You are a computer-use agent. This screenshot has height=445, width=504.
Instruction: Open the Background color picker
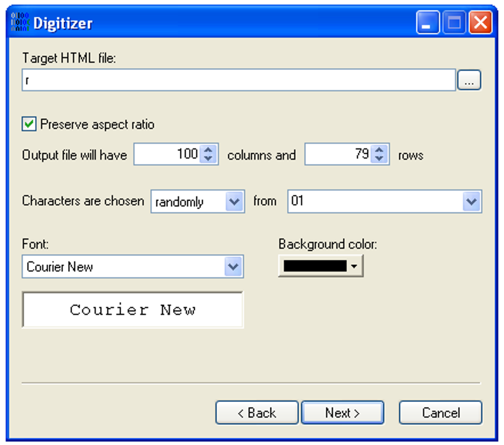pyautogui.click(x=321, y=266)
